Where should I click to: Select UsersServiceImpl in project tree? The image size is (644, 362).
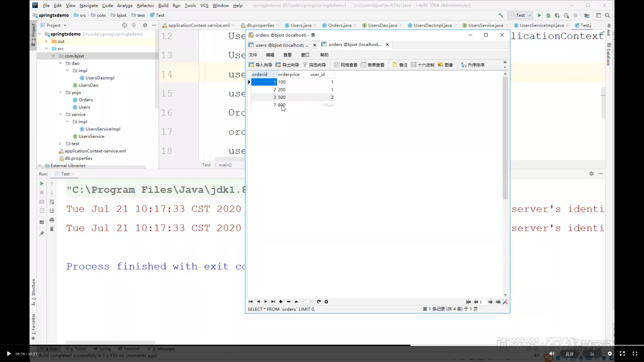tap(103, 129)
